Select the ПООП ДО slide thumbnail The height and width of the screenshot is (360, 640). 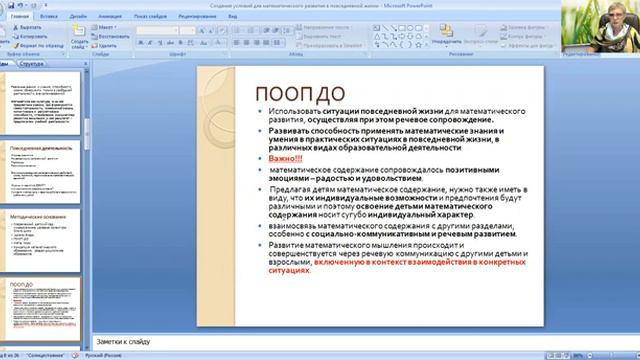[41, 309]
